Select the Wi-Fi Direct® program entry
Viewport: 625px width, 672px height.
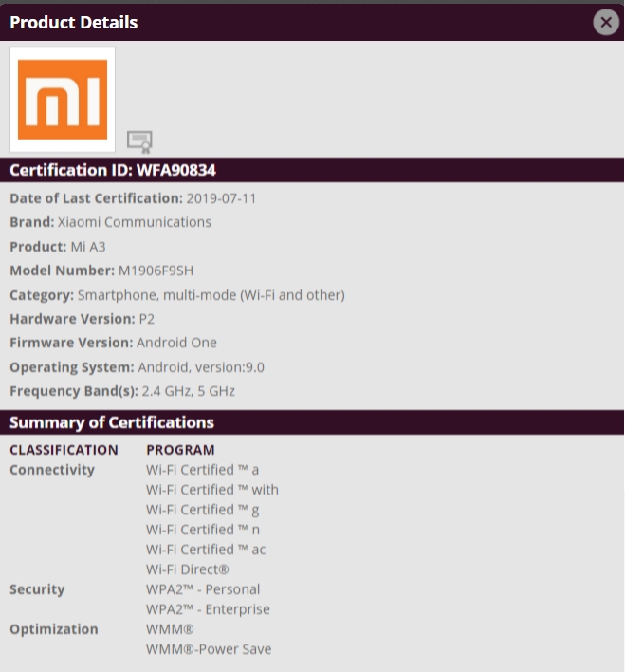click(188, 569)
